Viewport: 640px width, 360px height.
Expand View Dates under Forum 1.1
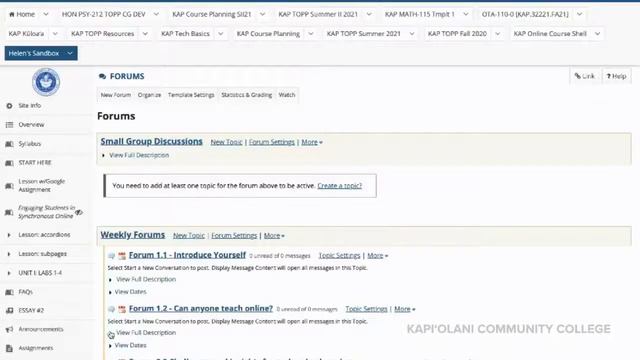[x=127, y=292]
